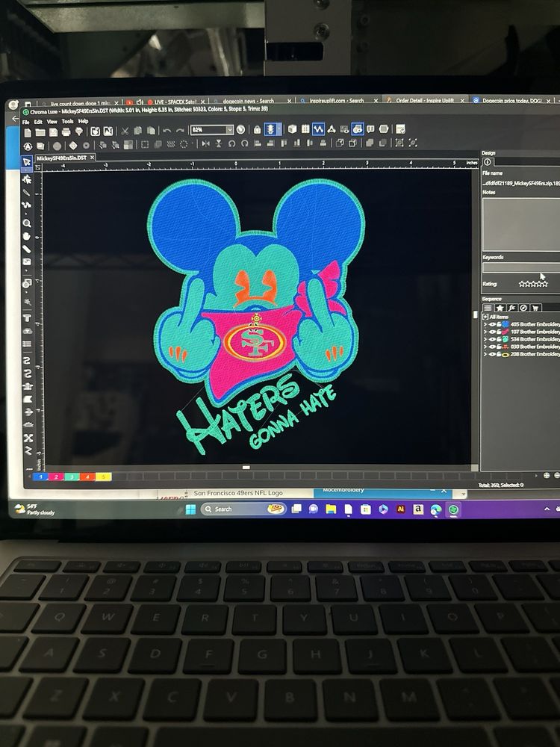Open the zoom percentage dropdown
This screenshot has width=560, height=747.
pyautogui.click(x=230, y=130)
